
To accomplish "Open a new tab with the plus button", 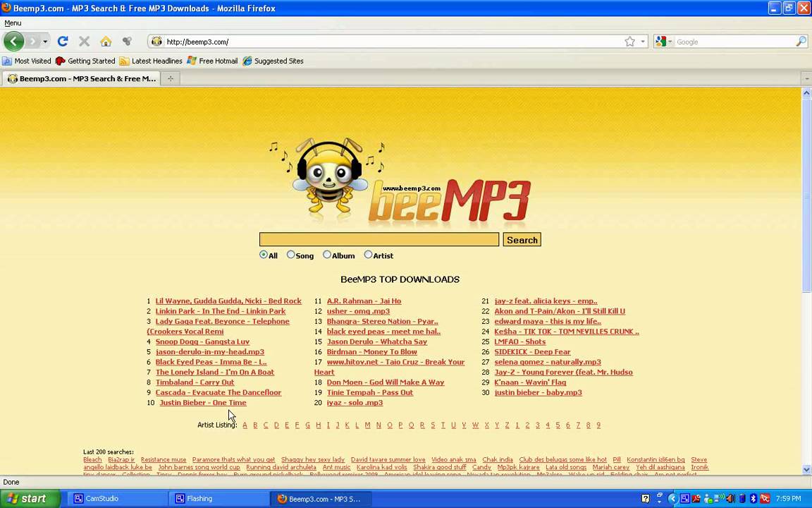I will pos(171,79).
